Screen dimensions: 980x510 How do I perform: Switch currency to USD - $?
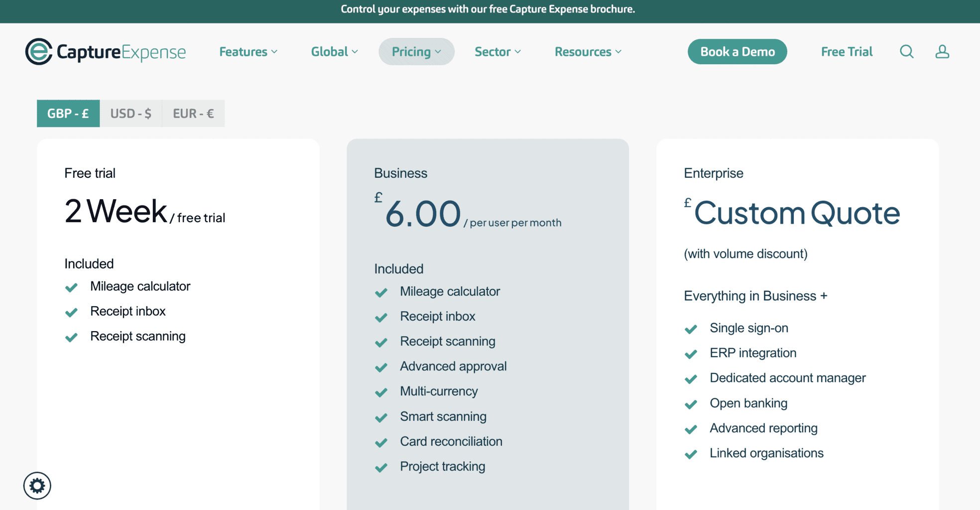coord(131,113)
